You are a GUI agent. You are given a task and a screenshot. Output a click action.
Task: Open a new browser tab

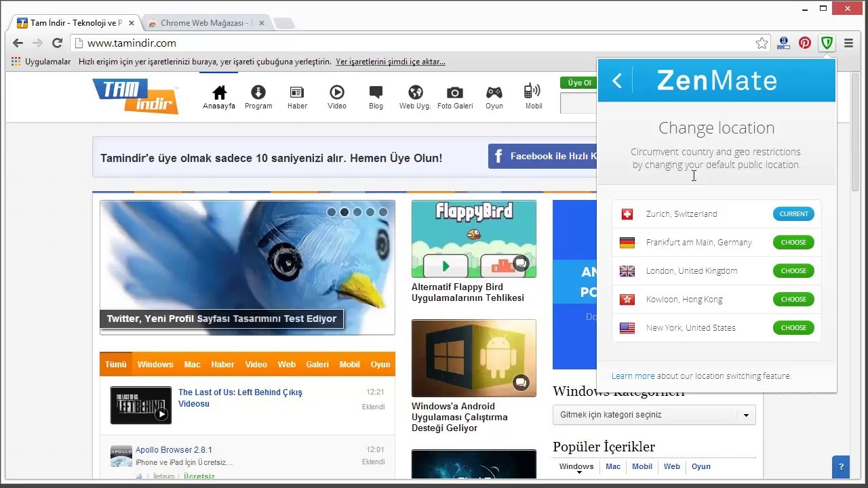click(x=284, y=24)
